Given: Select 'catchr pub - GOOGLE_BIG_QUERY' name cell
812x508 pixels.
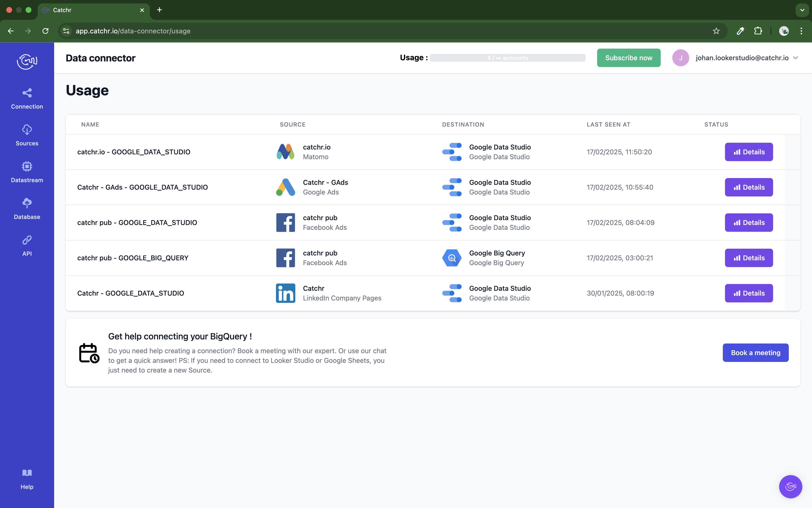Looking at the screenshot, I should pos(132,258).
